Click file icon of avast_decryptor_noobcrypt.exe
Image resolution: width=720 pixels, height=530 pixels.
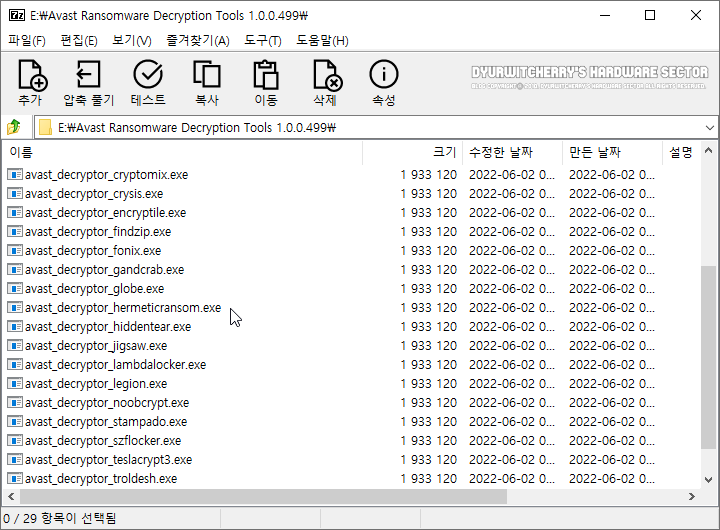coord(15,402)
